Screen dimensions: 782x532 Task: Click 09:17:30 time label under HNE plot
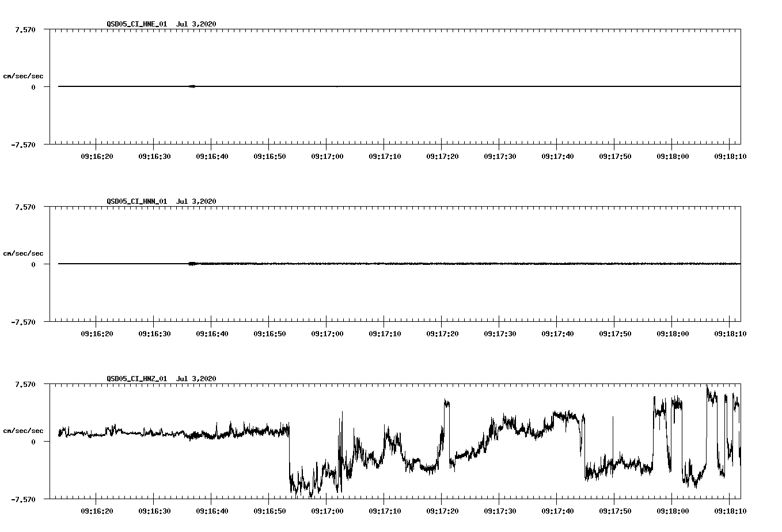[x=500, y=156]
